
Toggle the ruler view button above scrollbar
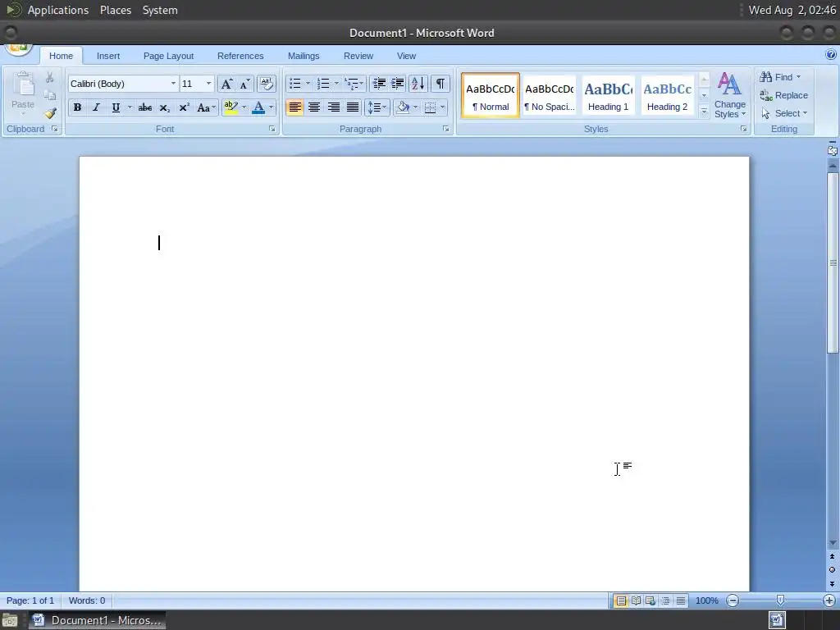(832, 151)
